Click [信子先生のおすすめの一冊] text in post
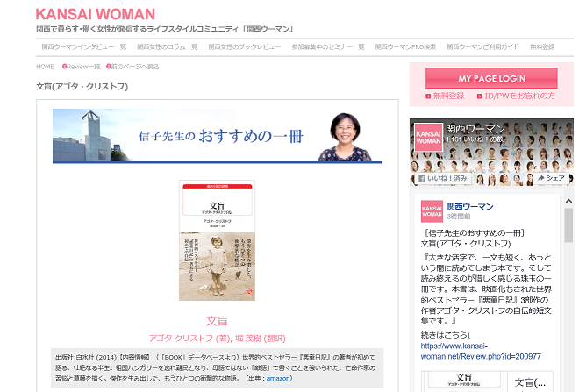579x392 pixels. 474,233
